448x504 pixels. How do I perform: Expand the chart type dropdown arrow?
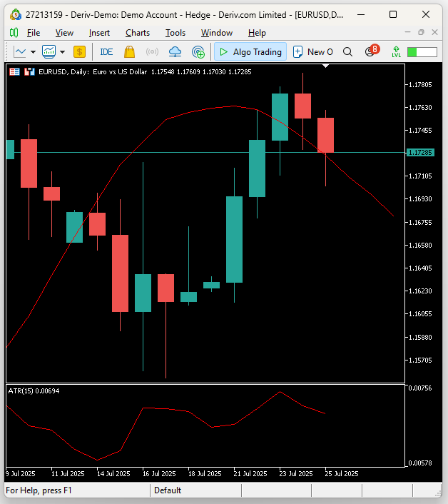33,51
